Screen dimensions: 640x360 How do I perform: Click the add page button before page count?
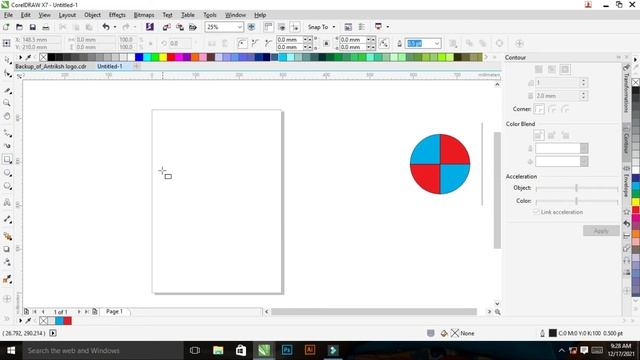pos(26,311)
